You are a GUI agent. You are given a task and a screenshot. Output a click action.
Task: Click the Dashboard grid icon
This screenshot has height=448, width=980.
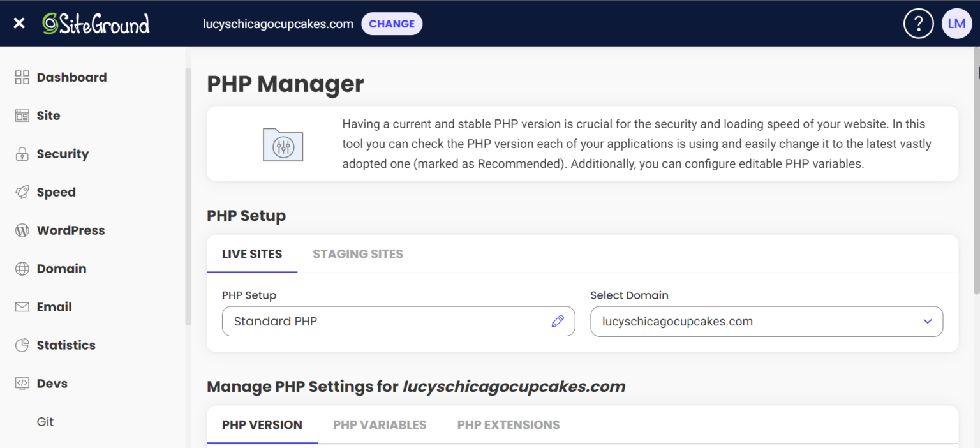22,77
